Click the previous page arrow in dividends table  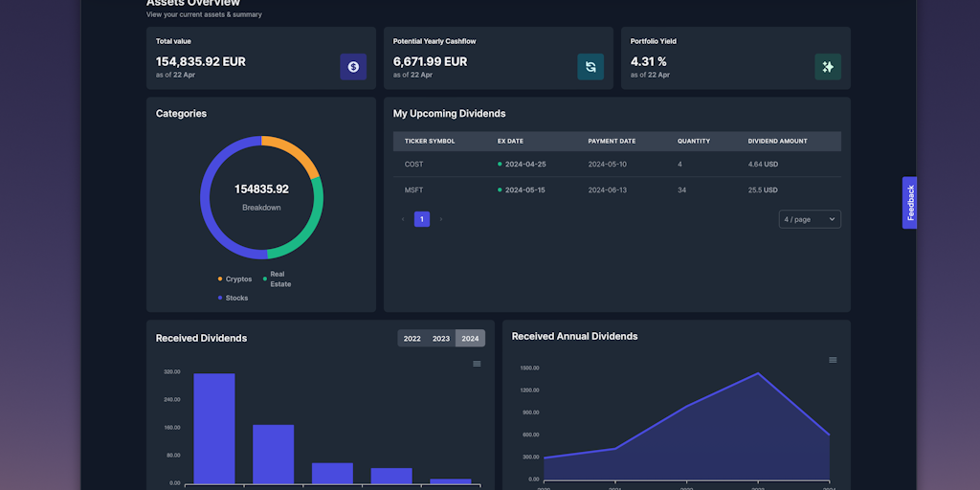coord(403,219)
